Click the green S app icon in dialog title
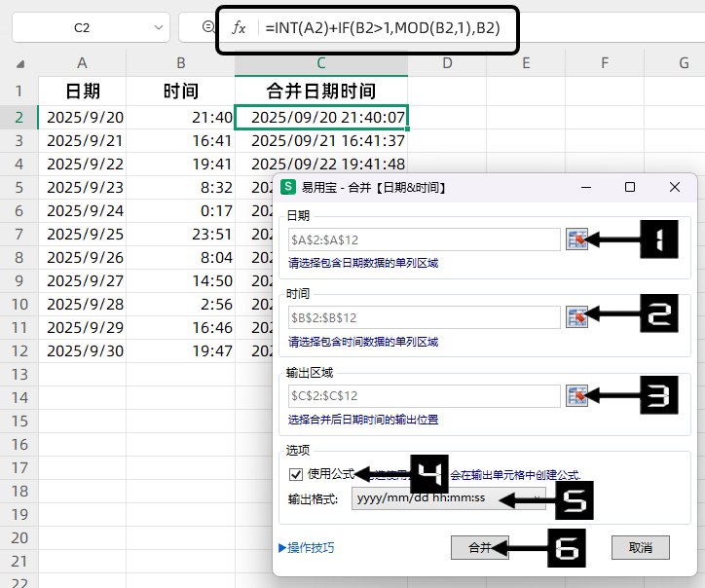The width and height of the screenshot is (705, 588). tap(287, 187)
